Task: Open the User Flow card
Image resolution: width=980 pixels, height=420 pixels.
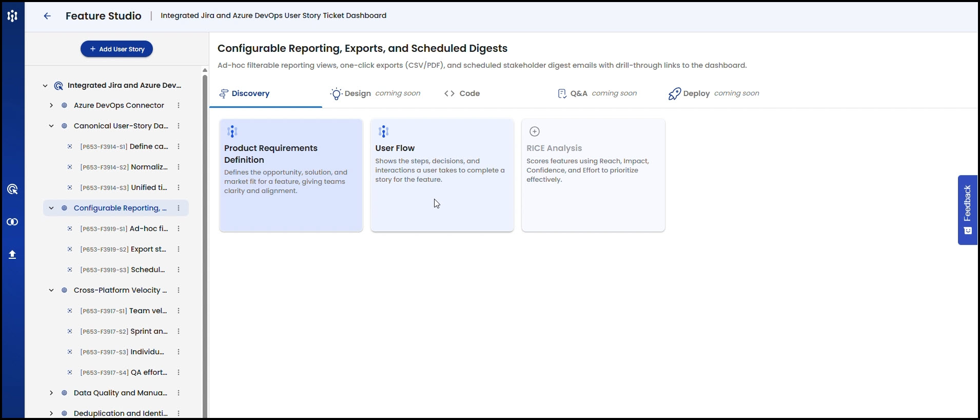Action: [x=442, y=175]
